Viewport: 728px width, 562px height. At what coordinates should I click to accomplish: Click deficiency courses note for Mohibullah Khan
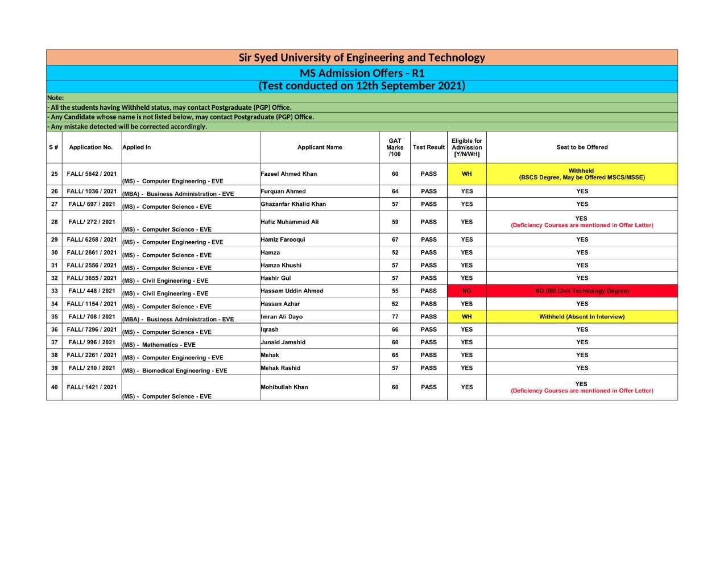coord(582,391)
